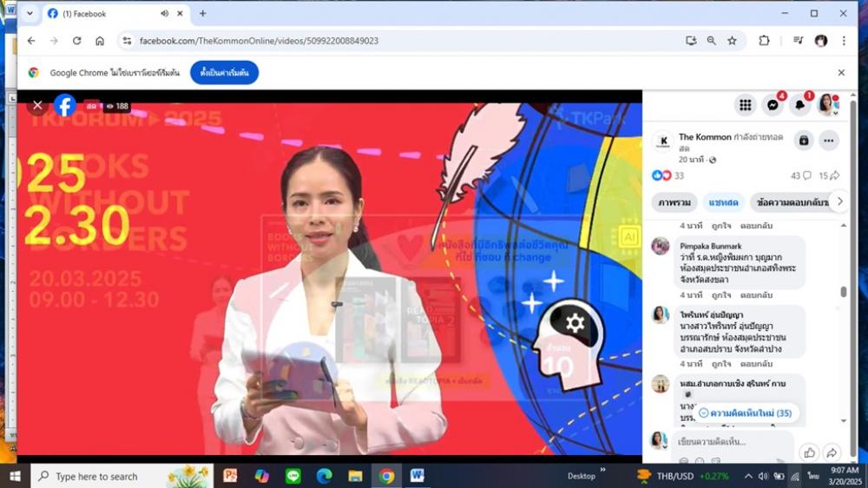Mute the Facebook tab audio speaker
868x488 pixels.
click(x=165, y=14)
